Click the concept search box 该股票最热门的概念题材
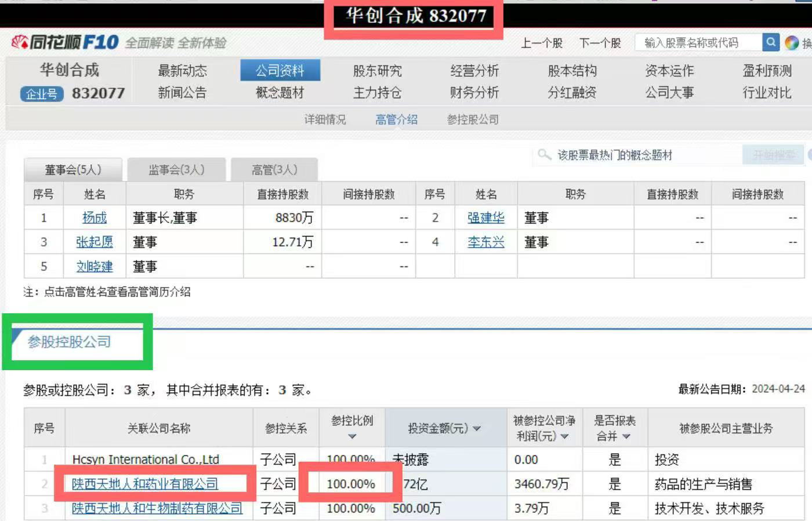812x521 pixels. 638,155
